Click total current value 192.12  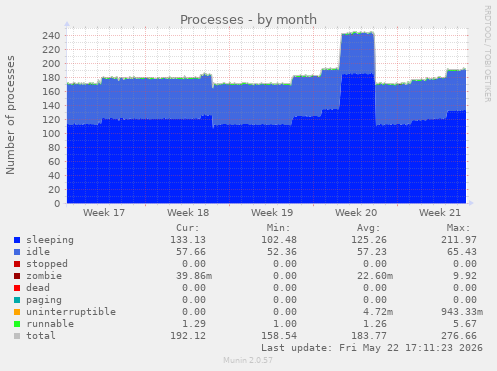tap(188, 336)
